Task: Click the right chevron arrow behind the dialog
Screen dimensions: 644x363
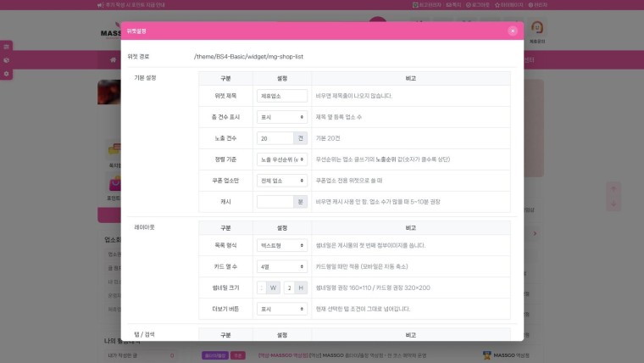Action: pyautogui.click(x=535, y=233)
